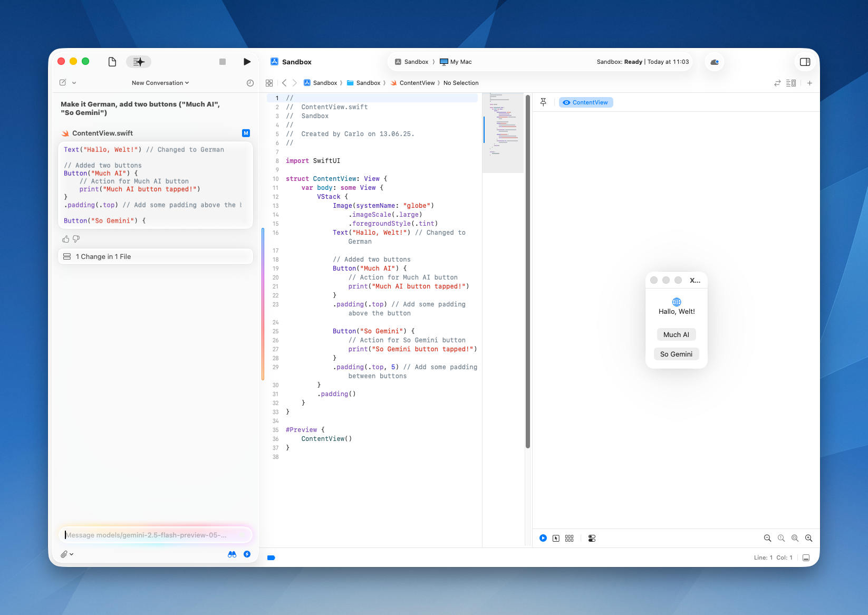Open live preview with the blue play icon
868x615 pixels.
(x=543, y=538)
